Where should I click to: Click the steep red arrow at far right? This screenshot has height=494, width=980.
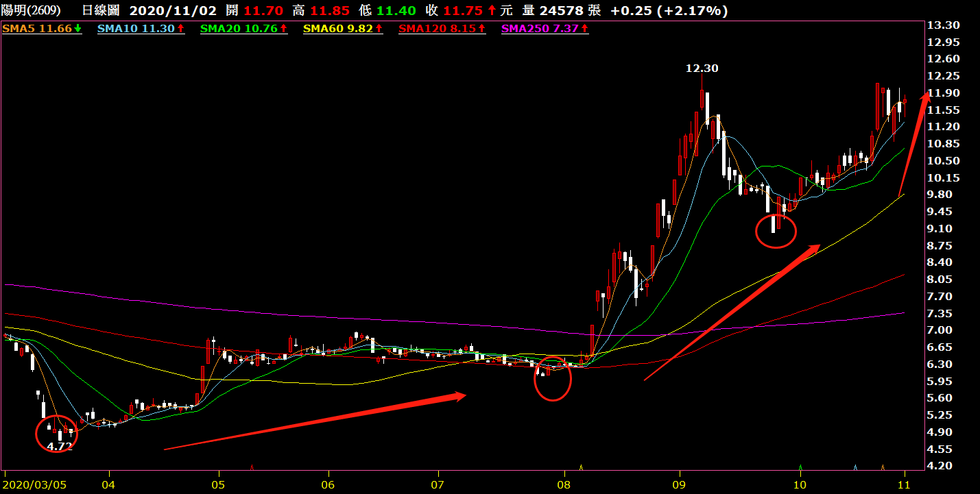point(915,143)
